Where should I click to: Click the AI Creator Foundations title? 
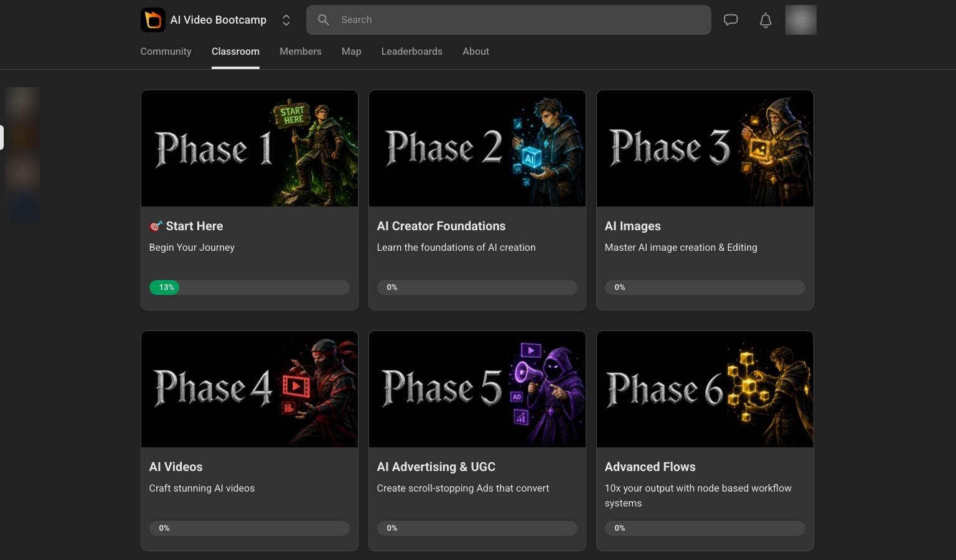coord(441,226)
